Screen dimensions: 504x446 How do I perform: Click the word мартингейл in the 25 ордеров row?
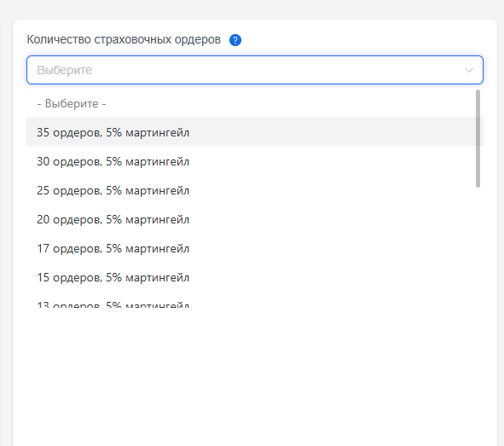pos(157,190)
